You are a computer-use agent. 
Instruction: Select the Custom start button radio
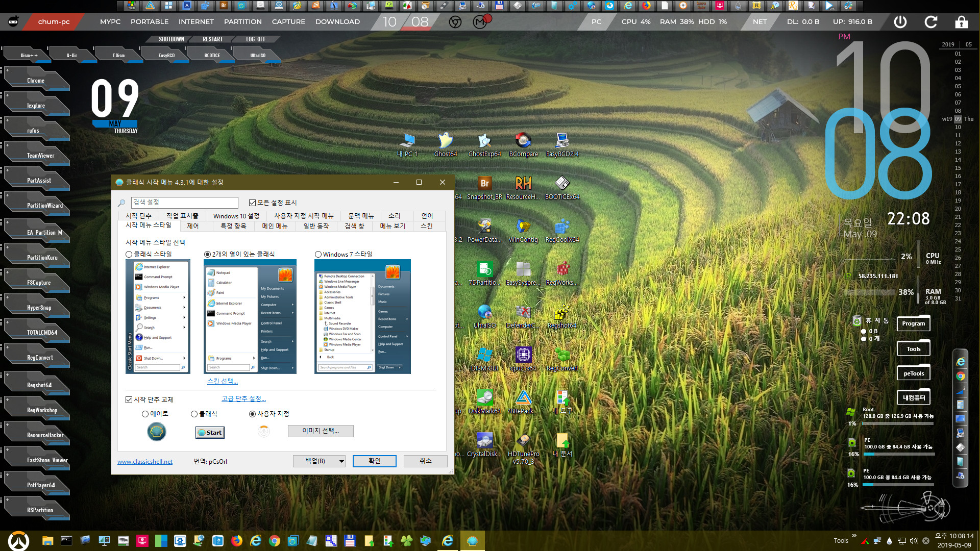point(252,414)
